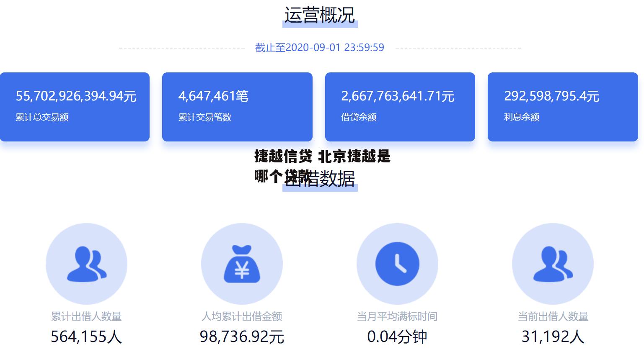
Task: Click the 当前出借人数量 label
Action: [x=553, y=316]
